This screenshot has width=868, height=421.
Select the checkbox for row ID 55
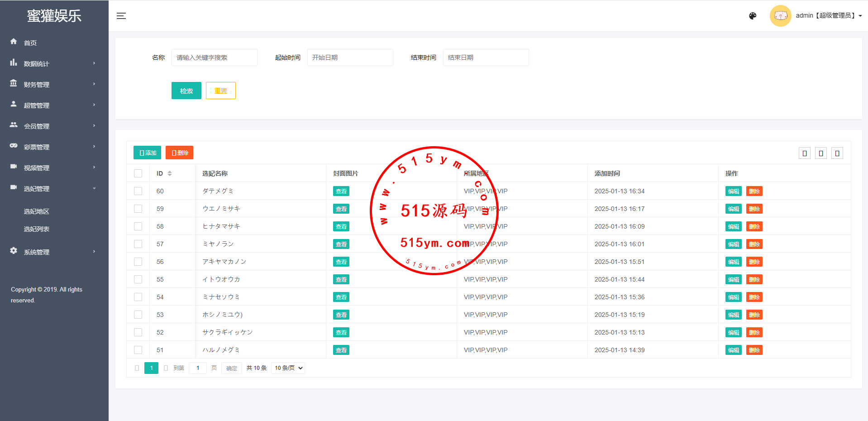coord(138,279)
